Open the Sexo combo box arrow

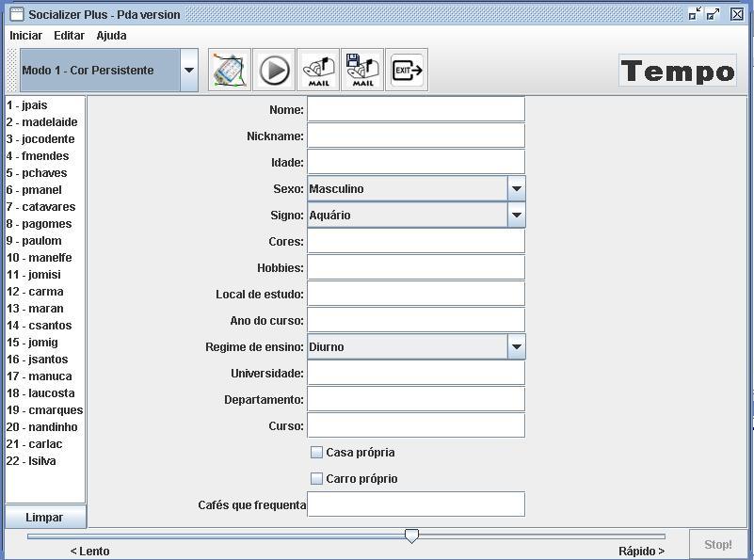[517, 188]
